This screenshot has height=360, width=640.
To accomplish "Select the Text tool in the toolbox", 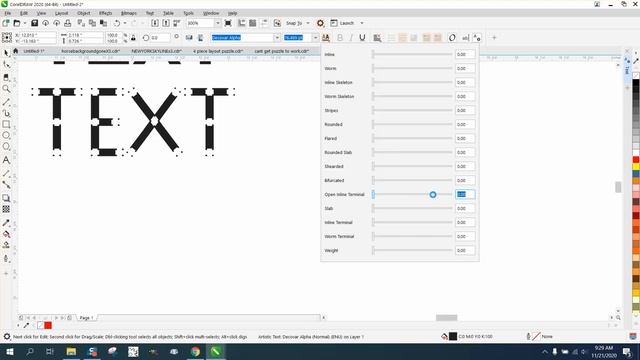I will click(x=6, y=160).
